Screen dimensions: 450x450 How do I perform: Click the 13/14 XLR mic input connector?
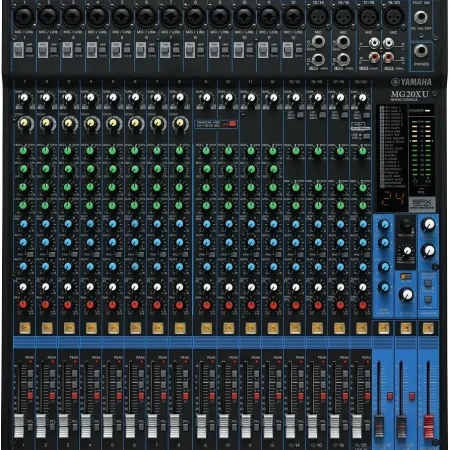coord(318,17)
